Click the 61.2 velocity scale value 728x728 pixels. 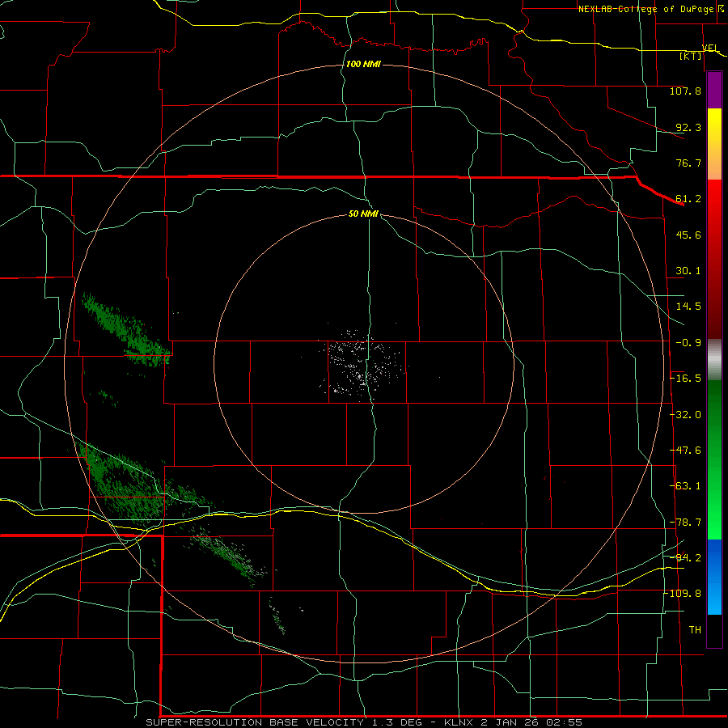[x=688, y=199]
